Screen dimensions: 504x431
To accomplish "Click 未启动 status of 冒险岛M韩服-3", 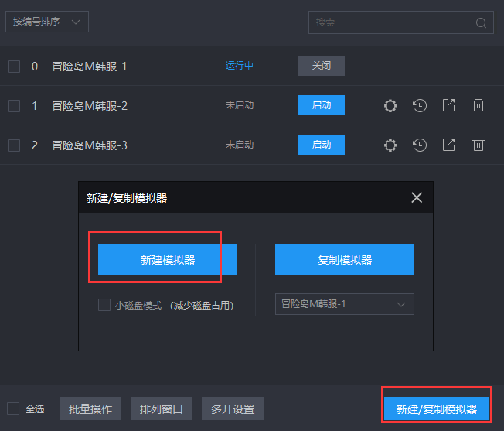I will (x=240, y=145).
